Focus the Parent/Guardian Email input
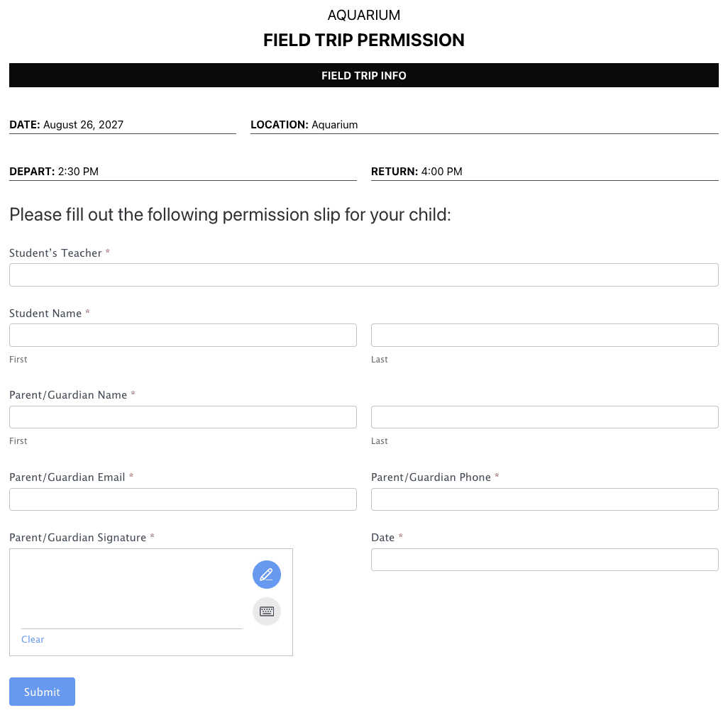 pyautogui.click(x=182, y=499)
